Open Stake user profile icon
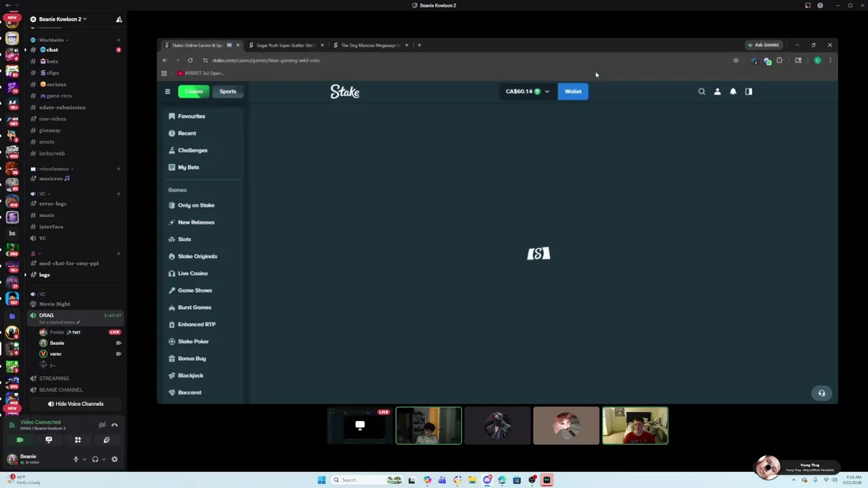 tap(717, 91)
